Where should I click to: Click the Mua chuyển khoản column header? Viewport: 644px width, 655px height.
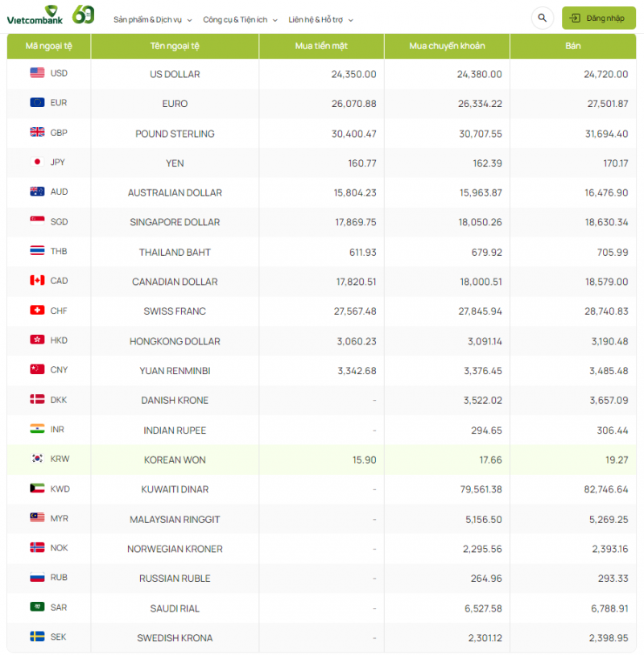tap(447, 46)
